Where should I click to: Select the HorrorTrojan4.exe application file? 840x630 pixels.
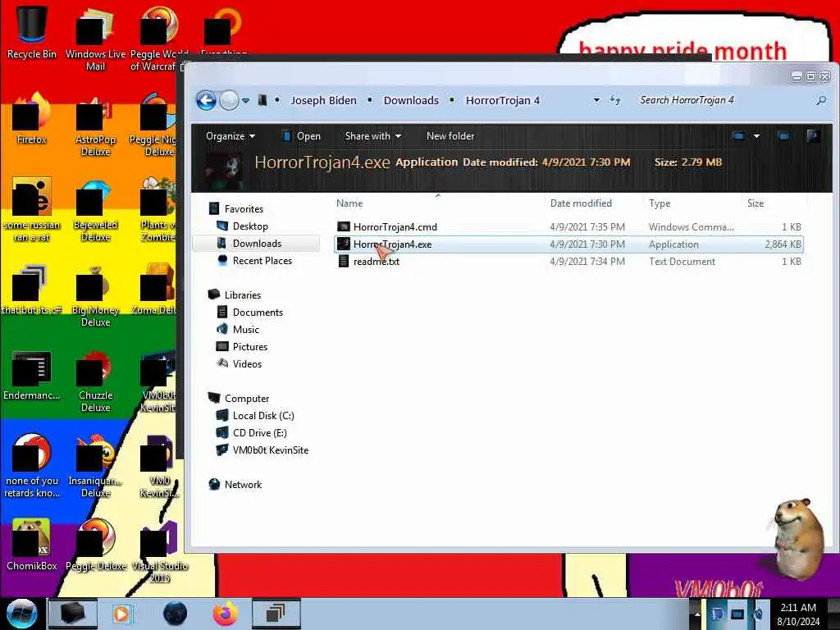(x=568, y=244)
